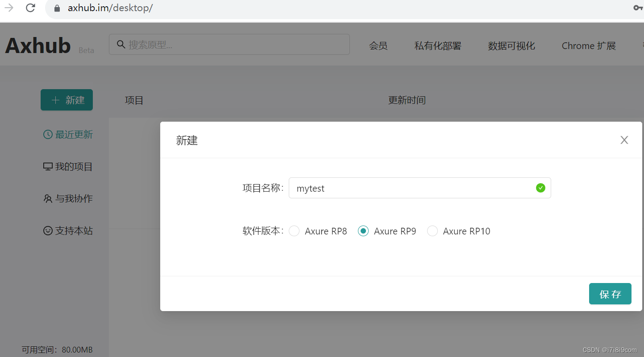The image size is (644, 357).
Task: Click the browser forward arrow
Action: 8,8
